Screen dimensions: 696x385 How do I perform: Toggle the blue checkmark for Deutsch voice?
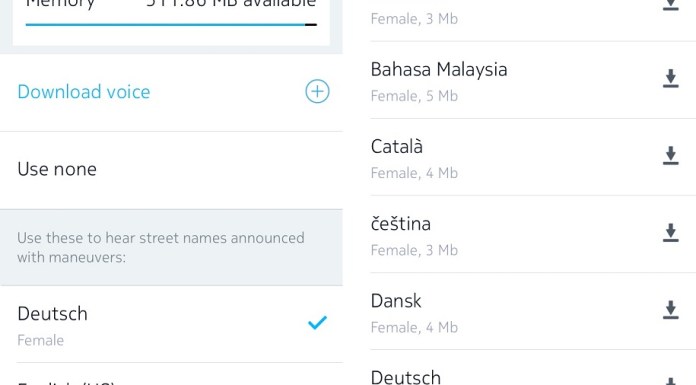click(317, 322)
